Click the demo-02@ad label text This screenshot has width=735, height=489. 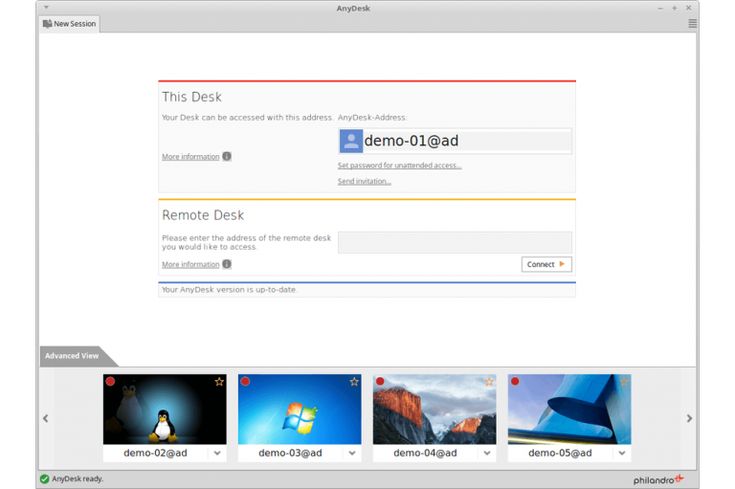pyautogui.click(x=155, y=453)
